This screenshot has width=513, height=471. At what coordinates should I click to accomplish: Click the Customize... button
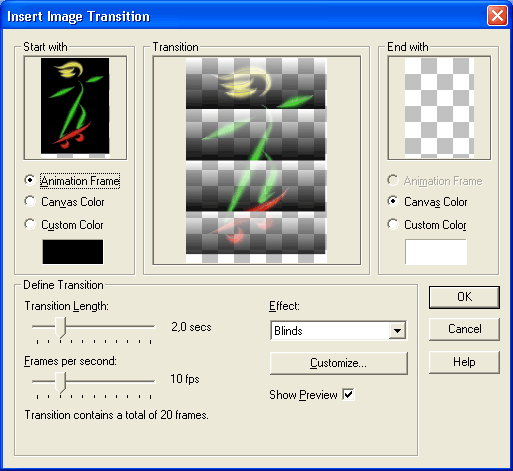(338, 363)
